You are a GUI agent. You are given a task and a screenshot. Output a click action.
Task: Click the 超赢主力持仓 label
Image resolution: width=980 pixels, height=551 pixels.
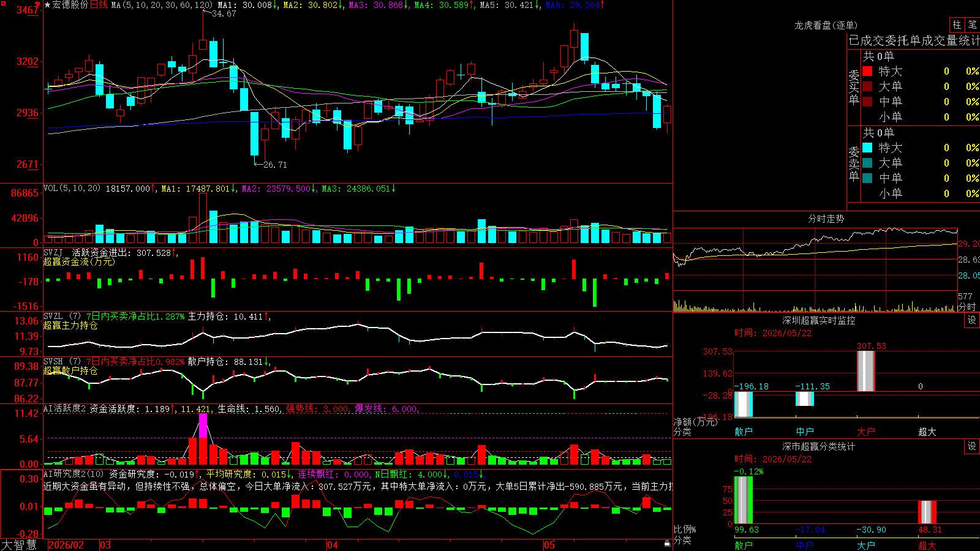point(70,325)
